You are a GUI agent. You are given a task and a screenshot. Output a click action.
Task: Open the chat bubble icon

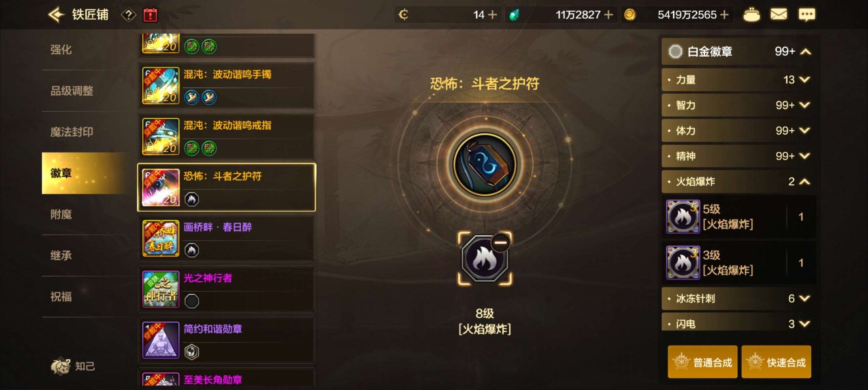tap(807, 14)
